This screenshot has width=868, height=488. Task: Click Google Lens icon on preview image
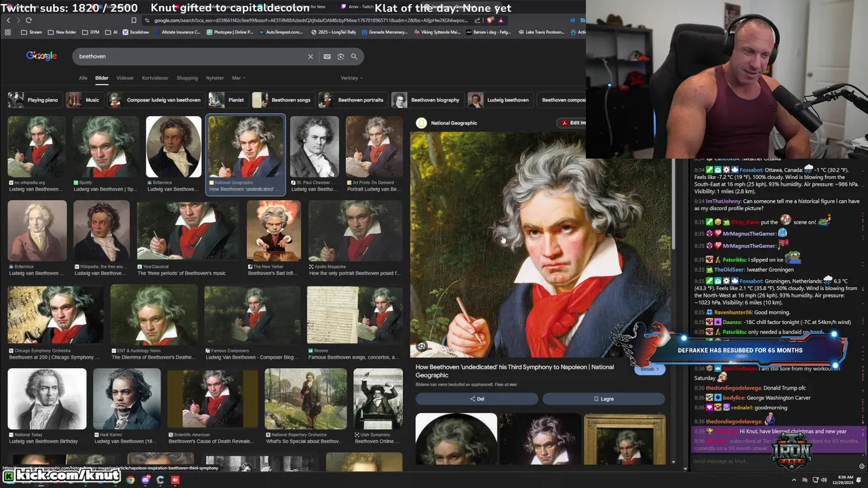[422, 346]
